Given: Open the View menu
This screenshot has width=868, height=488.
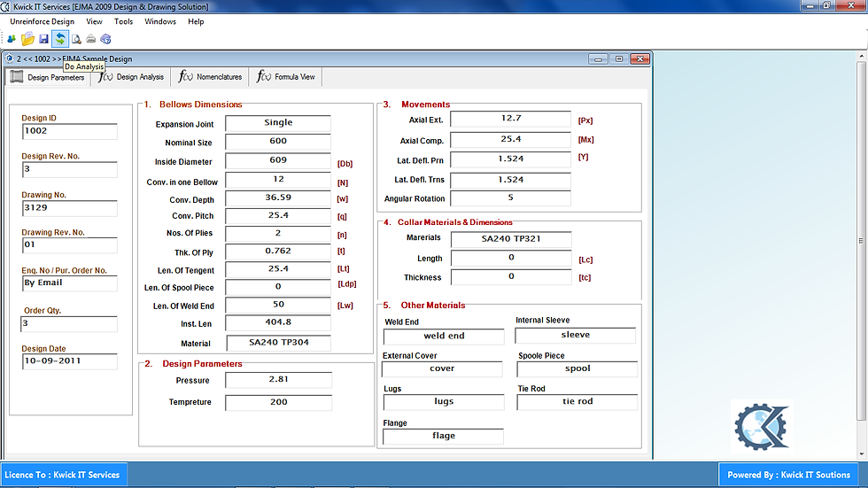Looking at the screenshot, I should (94, 21).
